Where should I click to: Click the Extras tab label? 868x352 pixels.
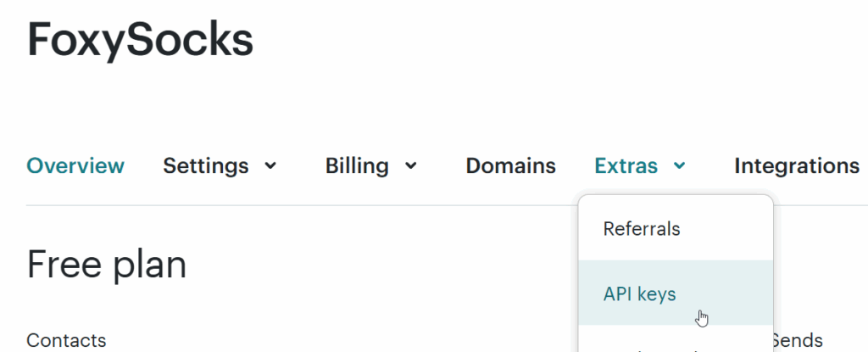click(626, 166)
